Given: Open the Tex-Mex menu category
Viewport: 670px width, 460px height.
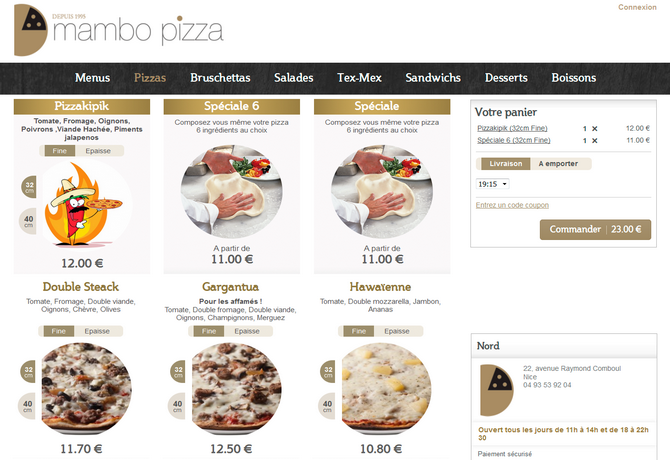Looking at the screenshot, I should tap(359, 78).
